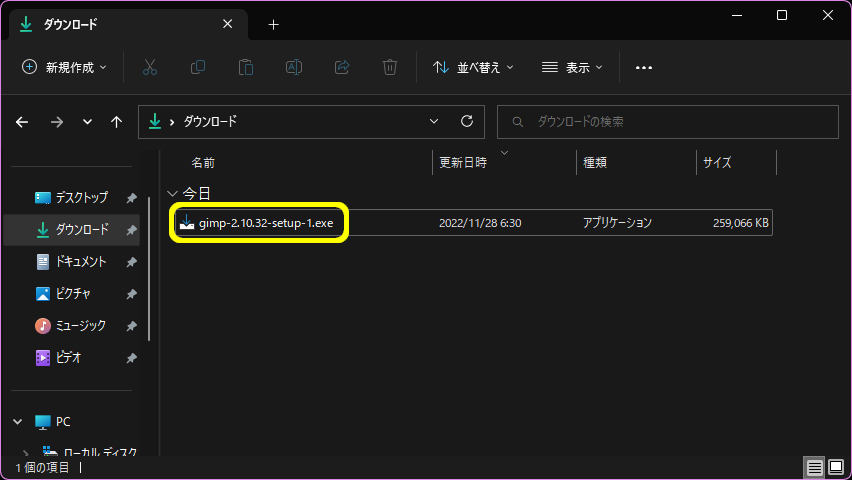
Task: Click the pin icon next to デスクトップ
Action: (x=131, y=198)
